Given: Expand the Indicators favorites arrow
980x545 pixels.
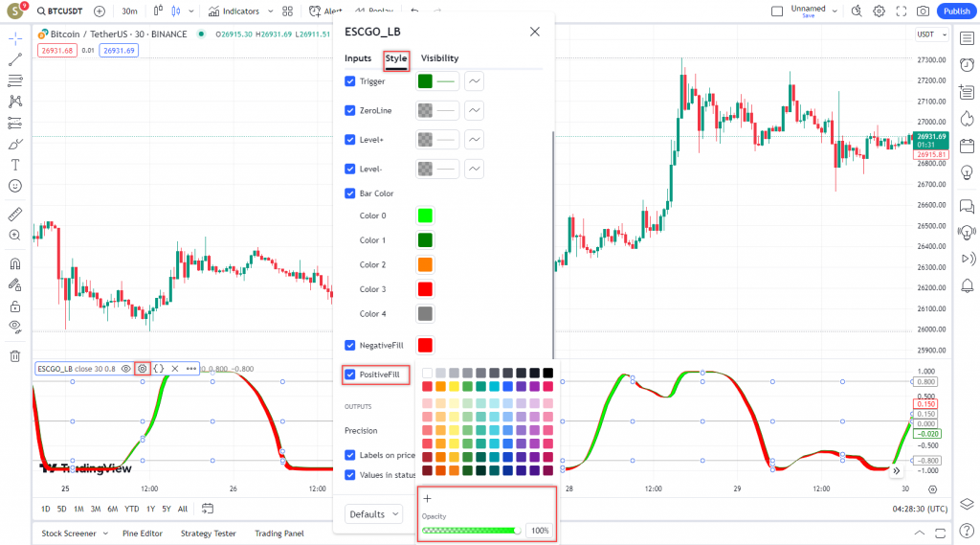Looking at the screenshot, I should tap(270, 11).
